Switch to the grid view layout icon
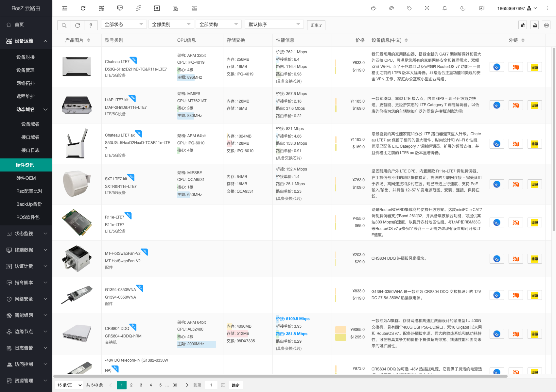 (523, 25)
